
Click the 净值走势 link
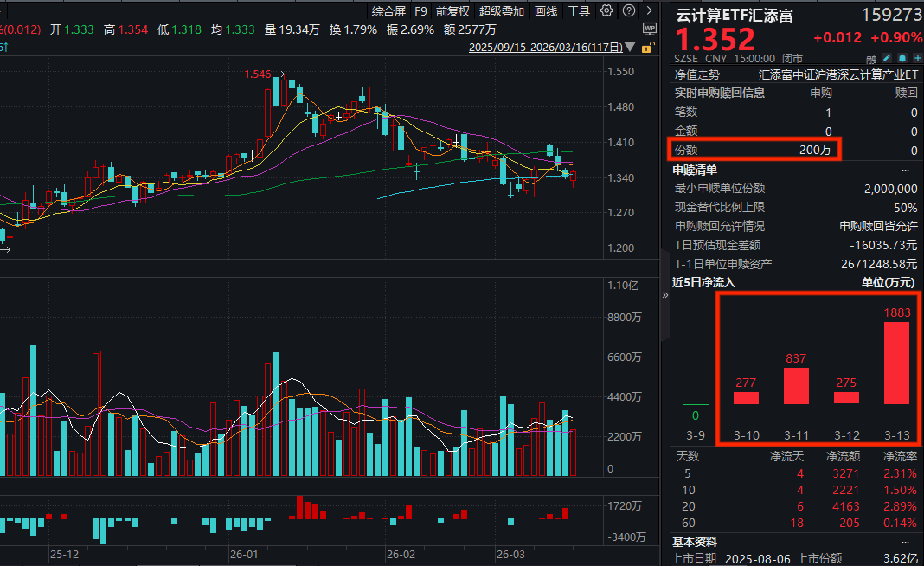pos(696,75)
